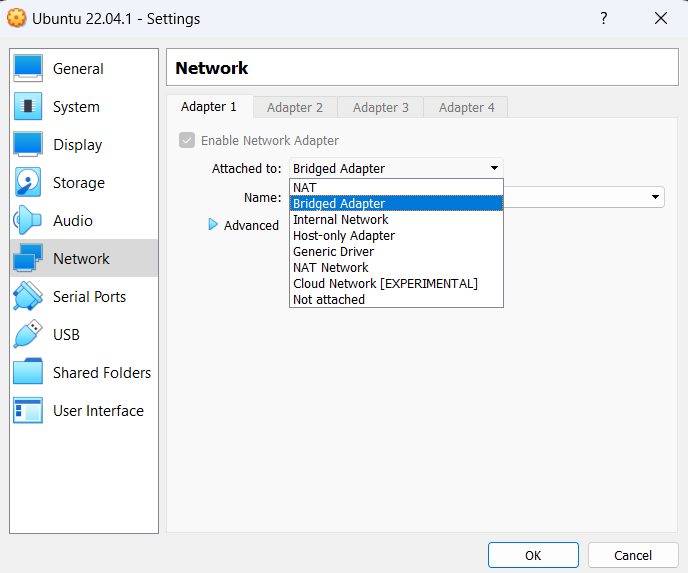Toggle the Enable Network Adapter checkbox
Image resolution: width=688 pixels, height=573 pixels.
pyautogui.click(x=187, y=141)
